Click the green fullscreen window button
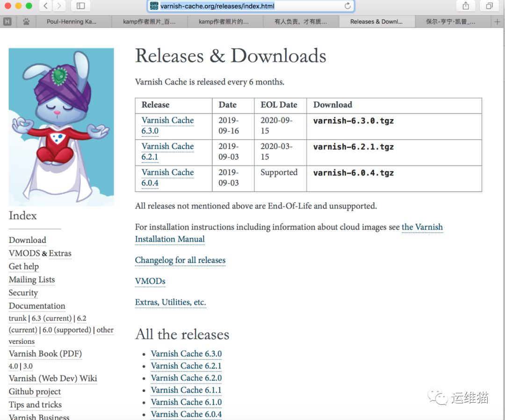The width and height of the screenshot is (505, 420). (29, 6)
